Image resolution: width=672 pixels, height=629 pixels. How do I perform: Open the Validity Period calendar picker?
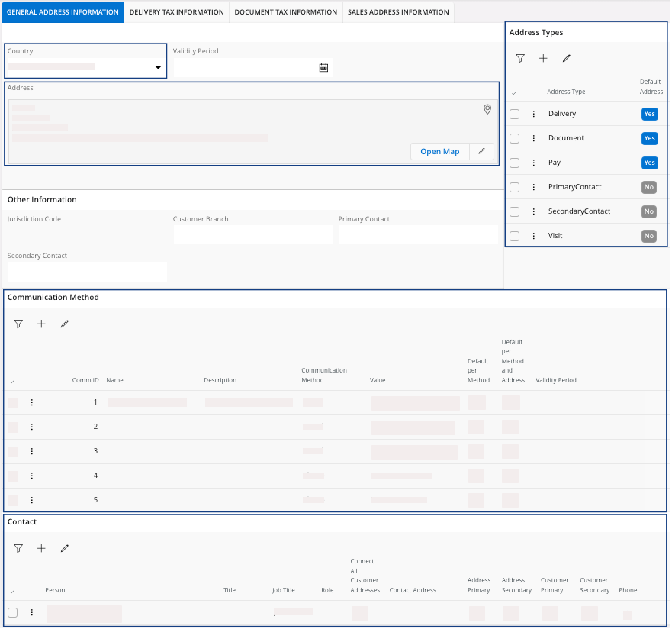tap(323, 68)
